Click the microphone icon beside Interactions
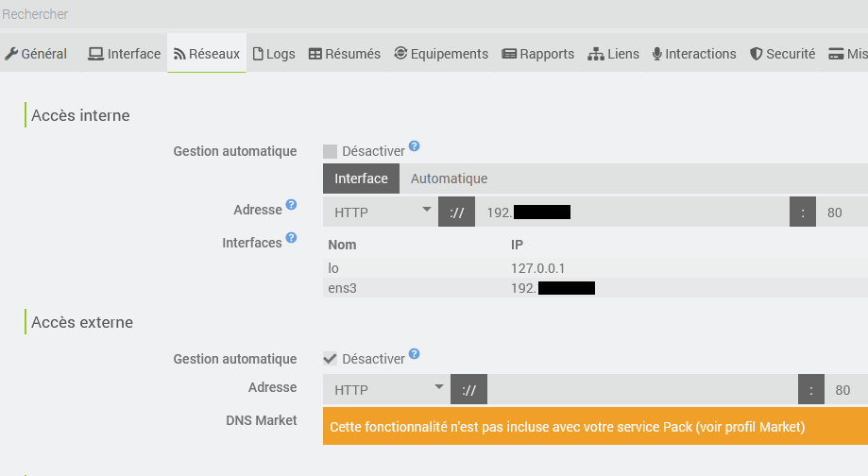This screenshot has height=476, width=868. pyautogui.click(x=657, y=54)
